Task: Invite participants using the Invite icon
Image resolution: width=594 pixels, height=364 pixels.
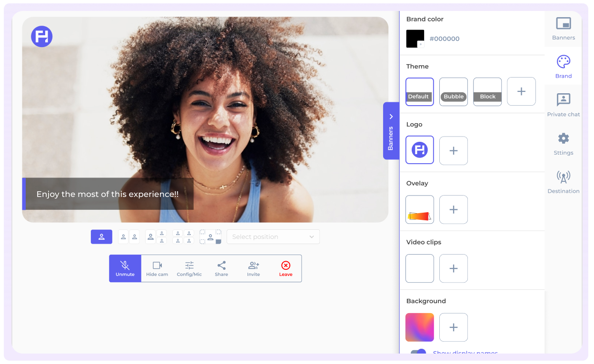Action: pos(254,266)
